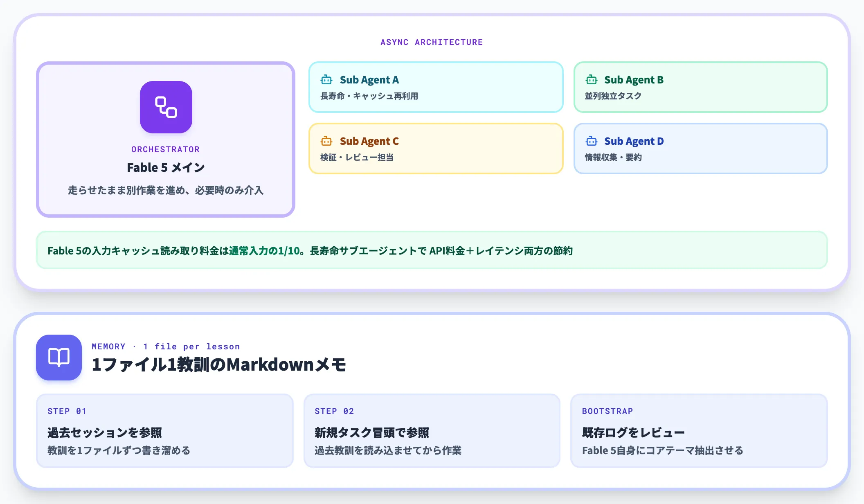Image resolution: width=864 pixels, height=504 pixels.
Task: Click the ORCHESTRATOR label
Action: (166, 149)
